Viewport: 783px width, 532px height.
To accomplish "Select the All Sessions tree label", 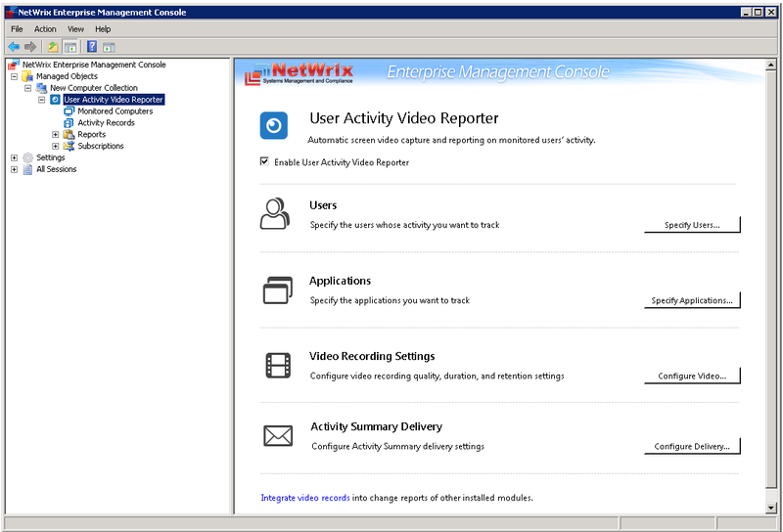I will click(x=57, y=169).
